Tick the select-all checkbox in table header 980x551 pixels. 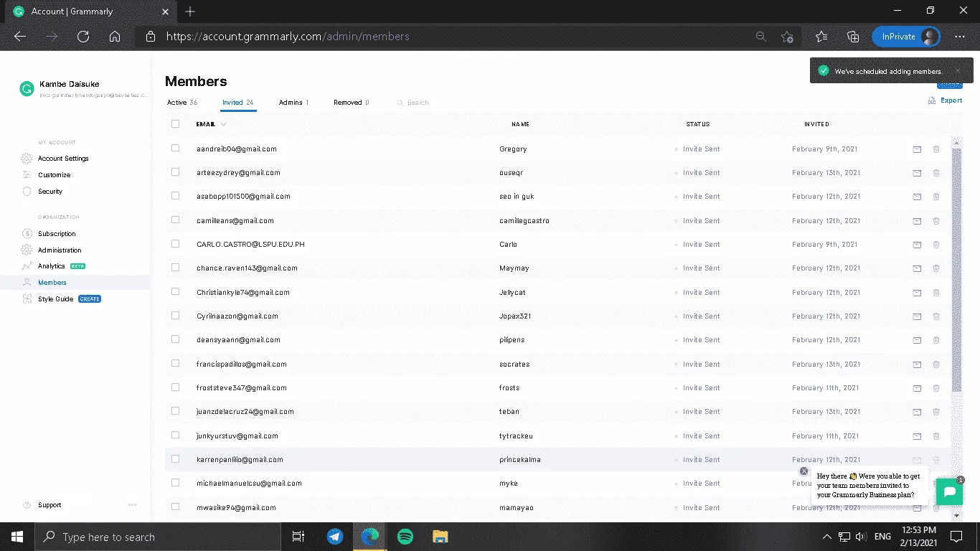(176, 124)
